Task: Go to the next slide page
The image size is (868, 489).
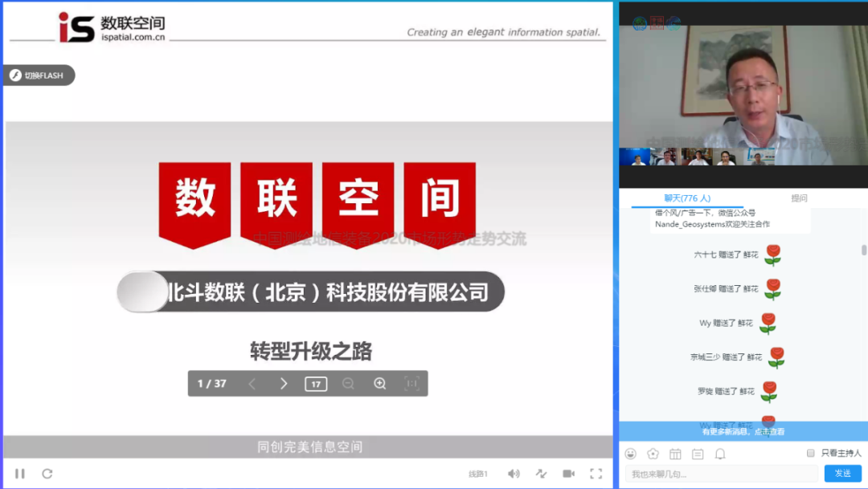Action: 284,384
